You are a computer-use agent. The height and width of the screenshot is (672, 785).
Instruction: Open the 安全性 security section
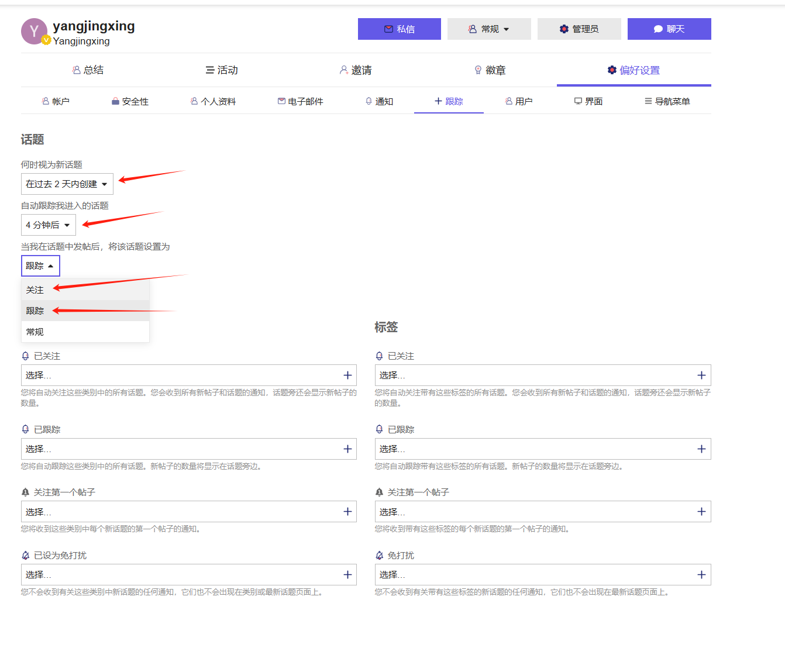pos(130,101)
